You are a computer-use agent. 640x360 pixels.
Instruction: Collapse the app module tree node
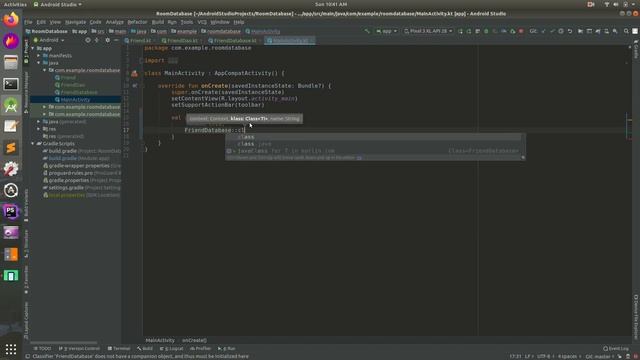point(33,48)
